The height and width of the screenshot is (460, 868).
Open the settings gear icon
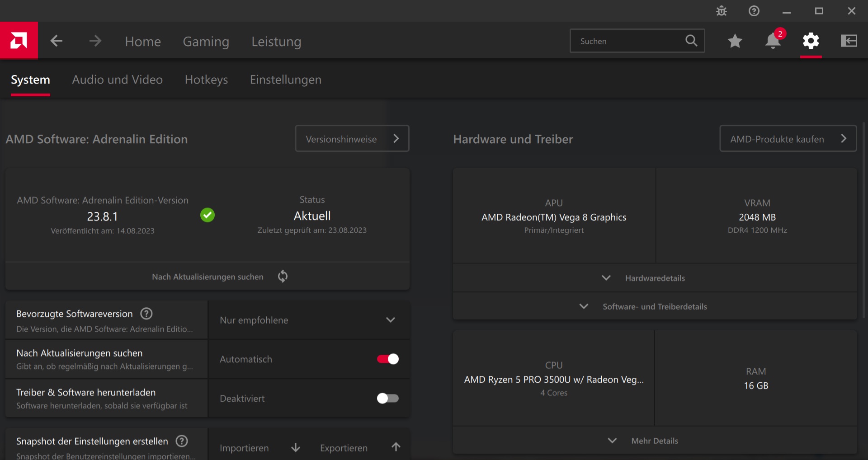(x=811, y=41)
